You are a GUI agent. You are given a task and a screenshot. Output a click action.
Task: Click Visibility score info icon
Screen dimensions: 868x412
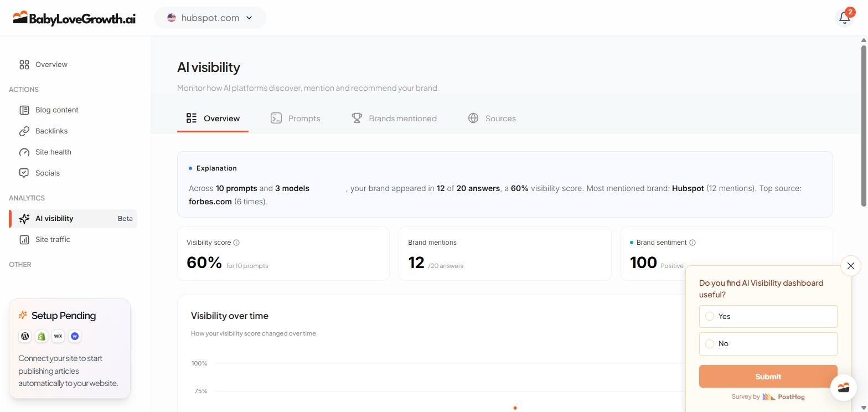[236, 243]
